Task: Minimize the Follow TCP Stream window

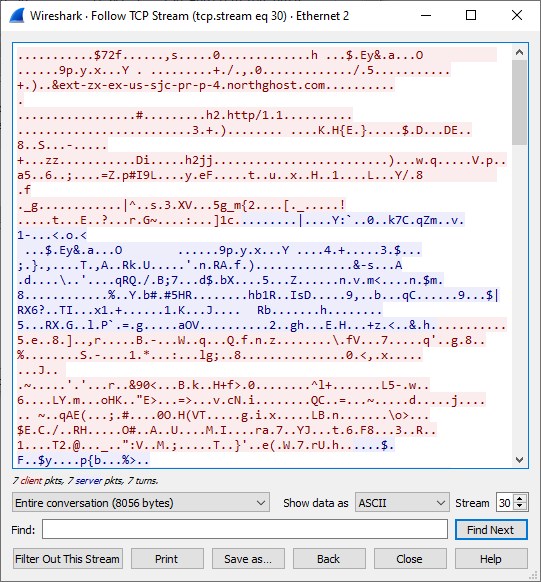Action: pyautogui.click(x=426, y=16)
